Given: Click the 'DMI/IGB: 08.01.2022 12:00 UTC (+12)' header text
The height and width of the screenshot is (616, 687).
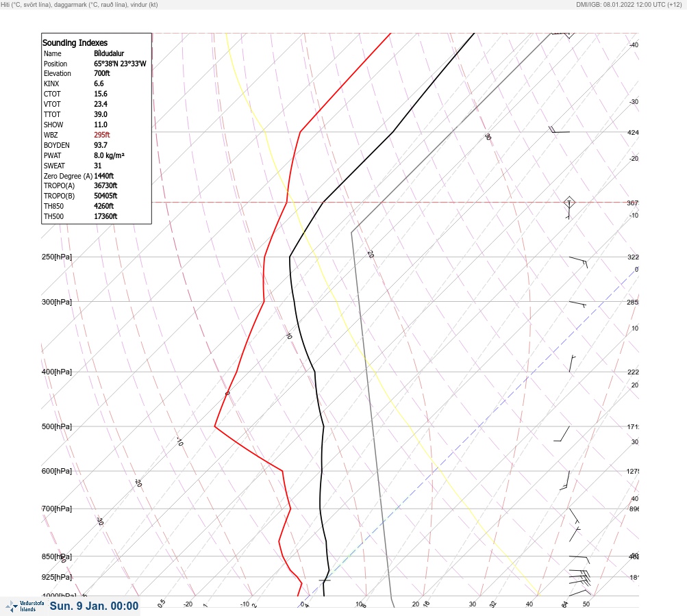Looking at the screenshot, I should click(x=629, y=4).
